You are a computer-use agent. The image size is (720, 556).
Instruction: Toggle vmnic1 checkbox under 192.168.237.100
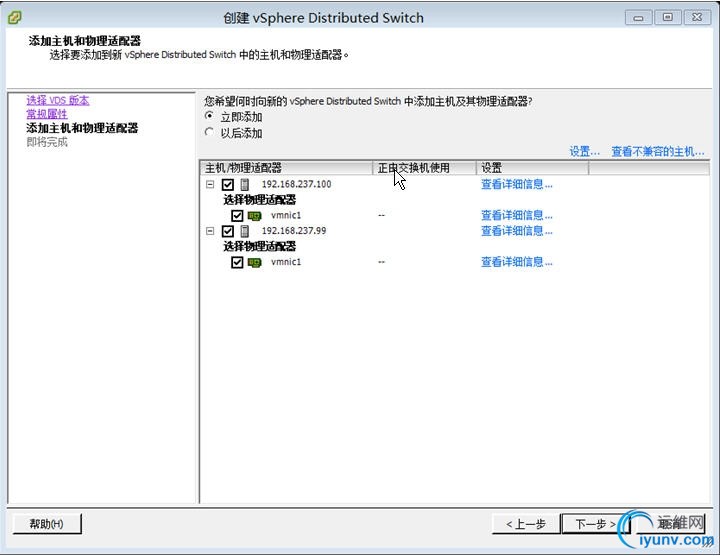237,216
